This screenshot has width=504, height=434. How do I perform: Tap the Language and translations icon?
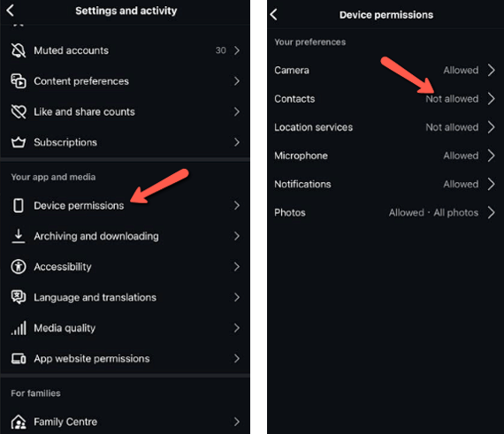tap(19, 297)
